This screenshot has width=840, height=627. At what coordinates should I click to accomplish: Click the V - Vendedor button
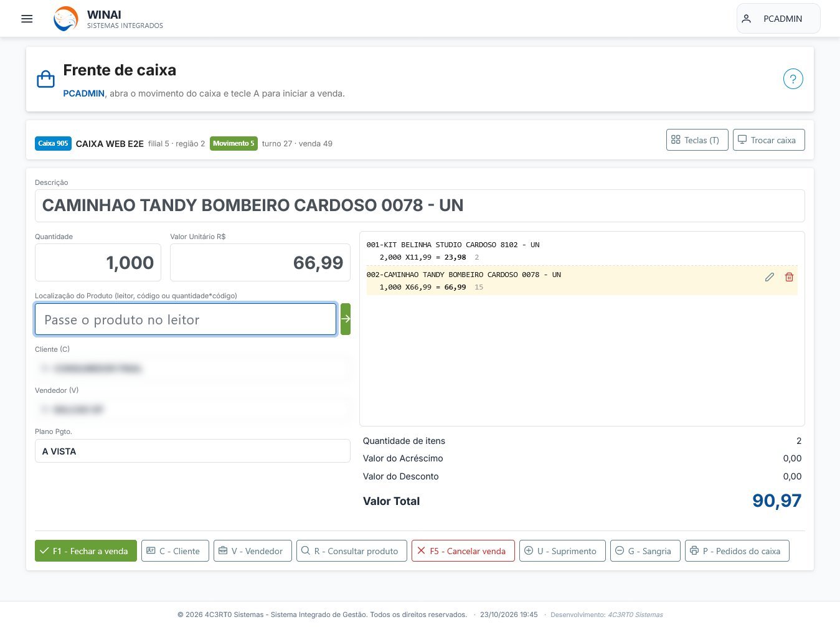(x=252, y=551)
